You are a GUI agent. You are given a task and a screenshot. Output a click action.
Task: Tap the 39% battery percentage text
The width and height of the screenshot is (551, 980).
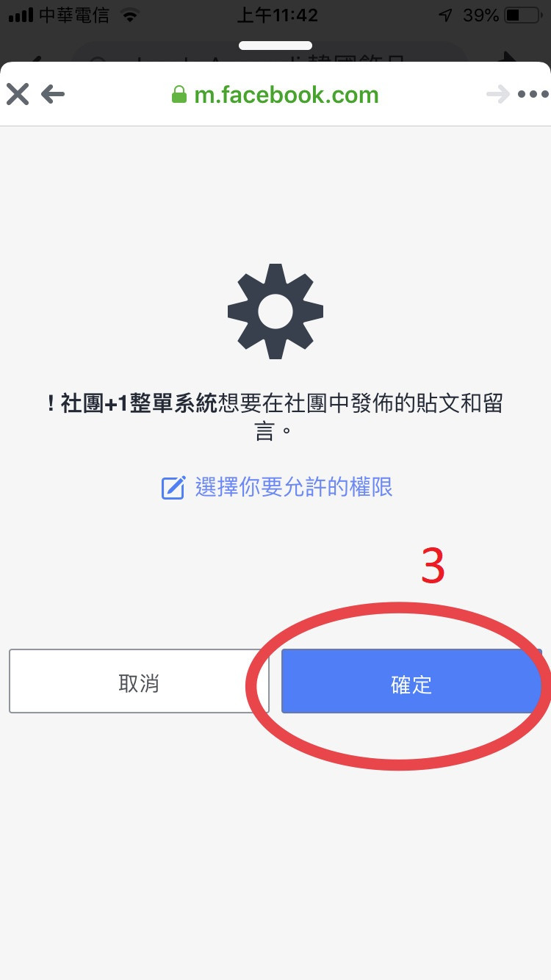(481, 15)
